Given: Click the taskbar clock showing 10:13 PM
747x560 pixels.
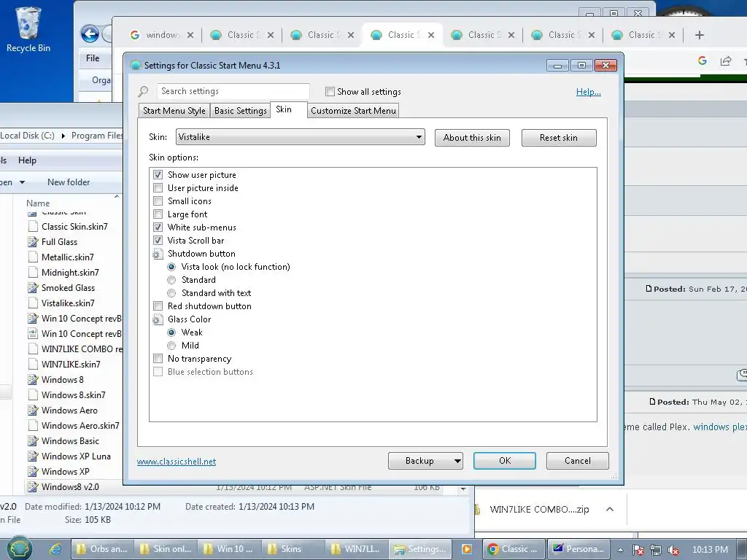Looking at the screenshot, I should tap(710, 550).
